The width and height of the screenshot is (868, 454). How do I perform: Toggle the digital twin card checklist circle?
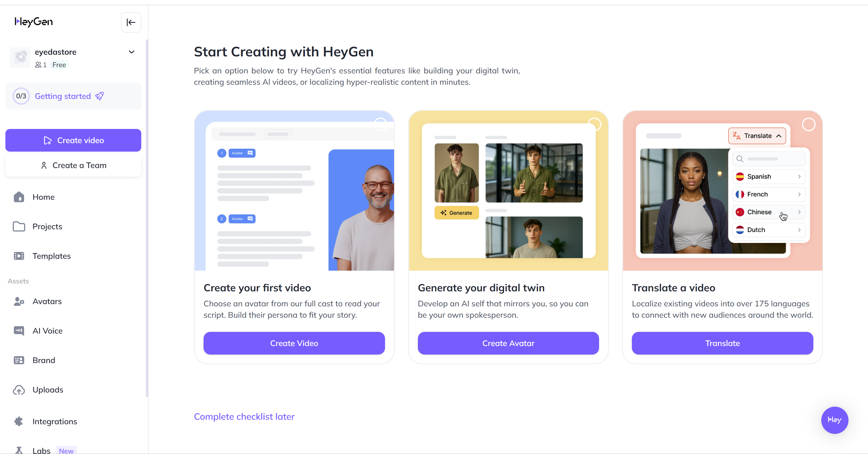tap(595, 124)
